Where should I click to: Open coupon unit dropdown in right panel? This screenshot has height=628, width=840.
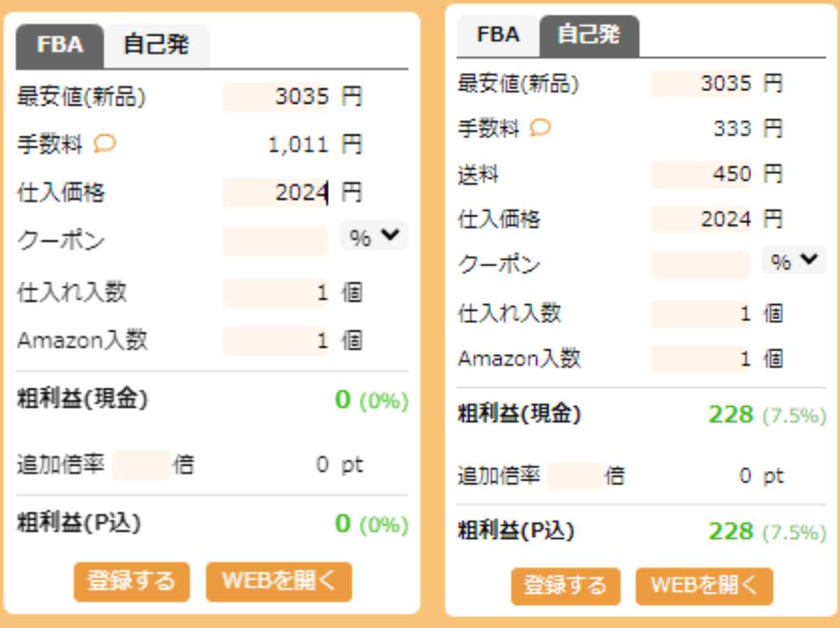point(793,261)
